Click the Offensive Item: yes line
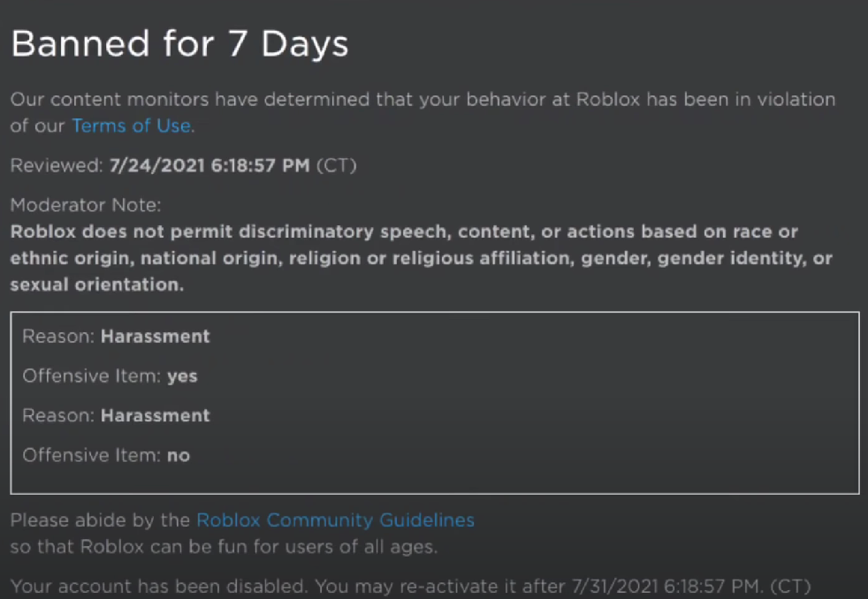The width and height of the screenshot is (868, 599). pyautogui.click(x=110, y=376)
